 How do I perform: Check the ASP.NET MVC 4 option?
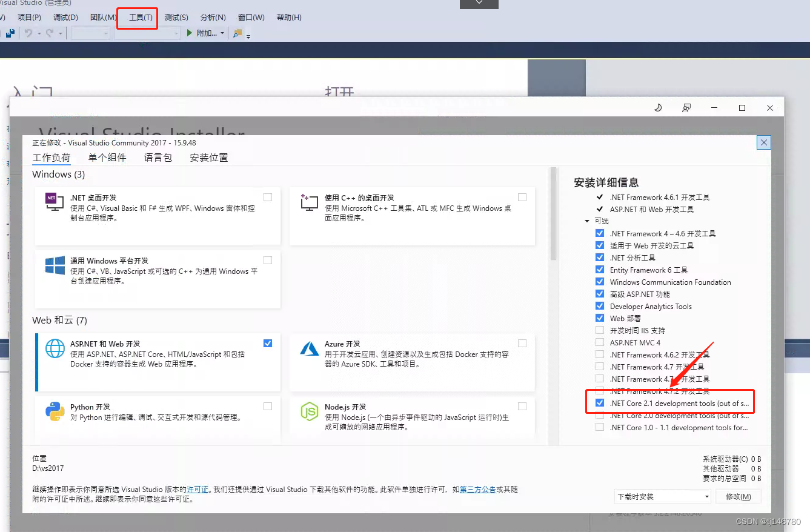point(600,342)
